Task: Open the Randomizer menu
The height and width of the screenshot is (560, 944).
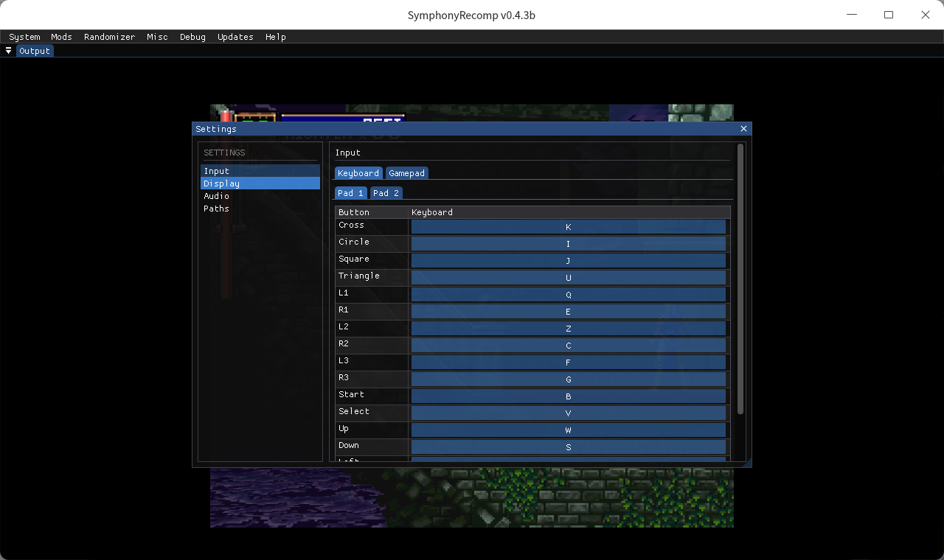Action: pyautogui.click(x=109, y=37)
